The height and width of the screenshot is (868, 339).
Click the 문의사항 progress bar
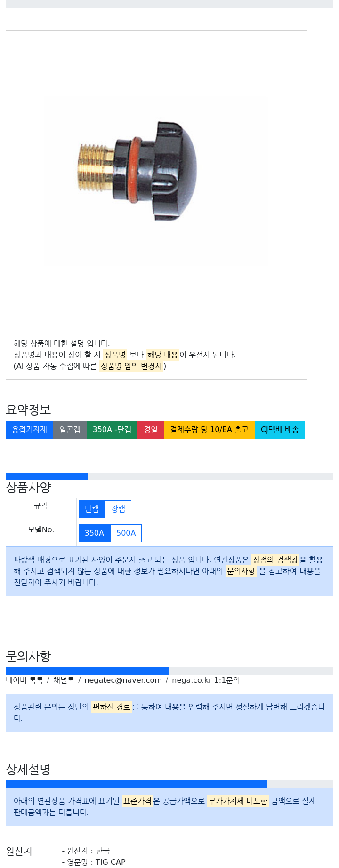(169, 671)
